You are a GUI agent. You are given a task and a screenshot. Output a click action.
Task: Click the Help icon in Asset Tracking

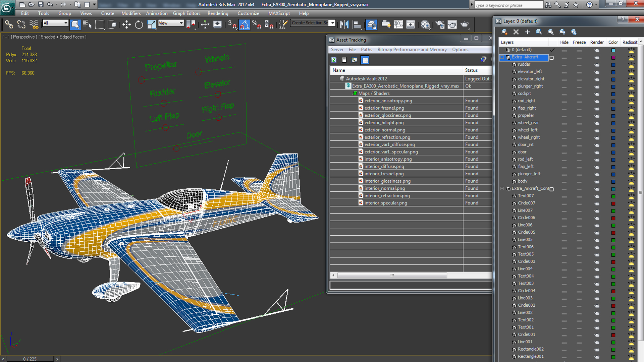coord(483,60)
